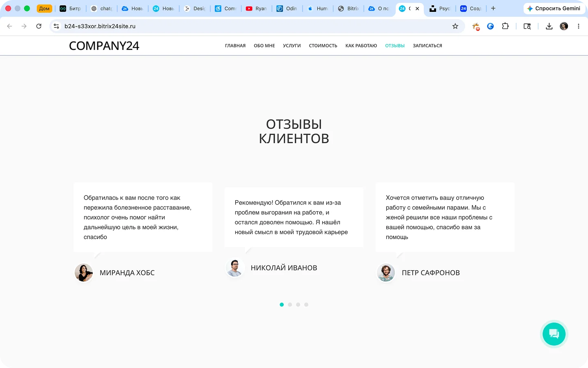Open the Chrome three-dot menu
Viewport: 588px width, 368px height.
[x=578, y=26]
